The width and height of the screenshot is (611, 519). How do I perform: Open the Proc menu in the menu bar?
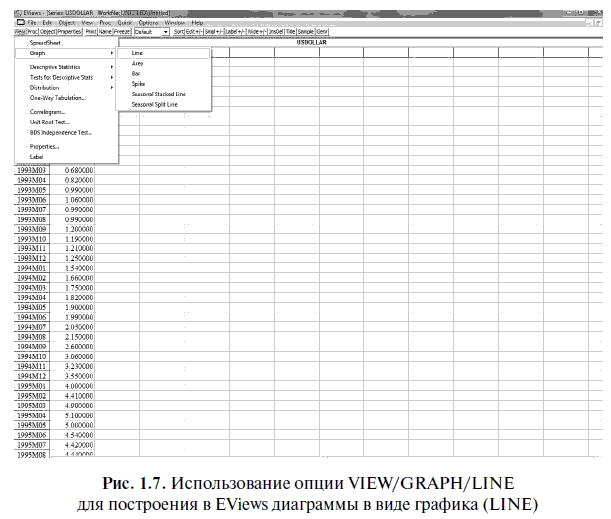pos(105,23)
